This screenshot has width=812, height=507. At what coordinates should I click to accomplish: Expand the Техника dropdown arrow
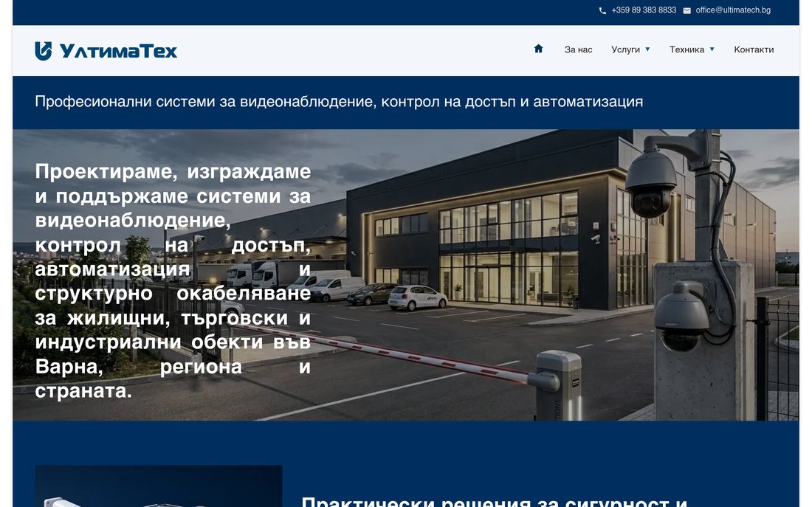[x=712, y=49]
